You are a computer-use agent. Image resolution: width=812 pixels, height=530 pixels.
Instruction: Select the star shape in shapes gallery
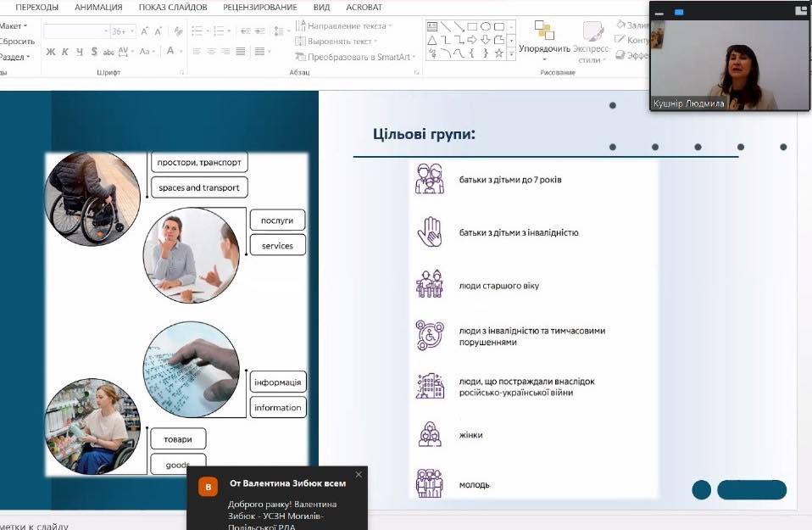tap(499, 53)
